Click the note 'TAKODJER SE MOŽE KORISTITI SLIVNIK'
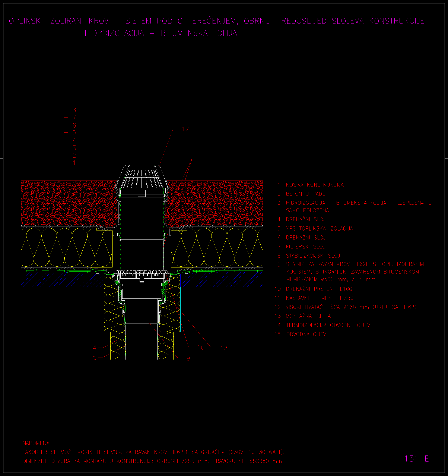 point(153,452)
